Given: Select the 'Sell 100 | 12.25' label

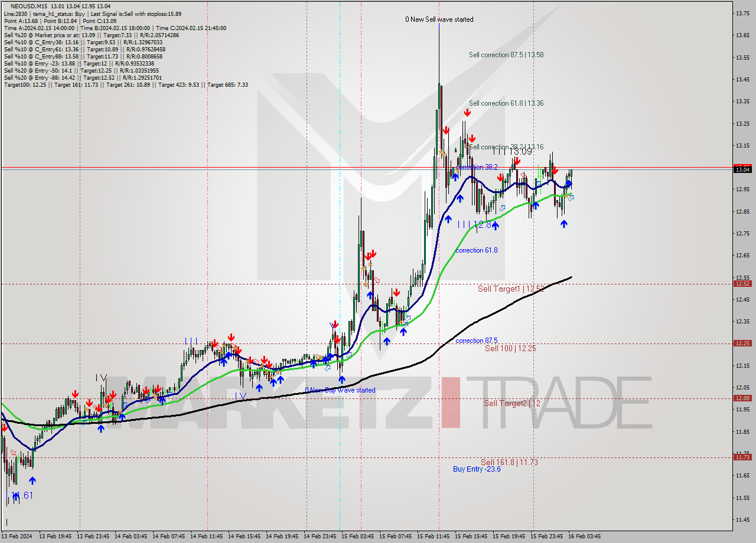Looking at the screenshot, I should (510, 348).
